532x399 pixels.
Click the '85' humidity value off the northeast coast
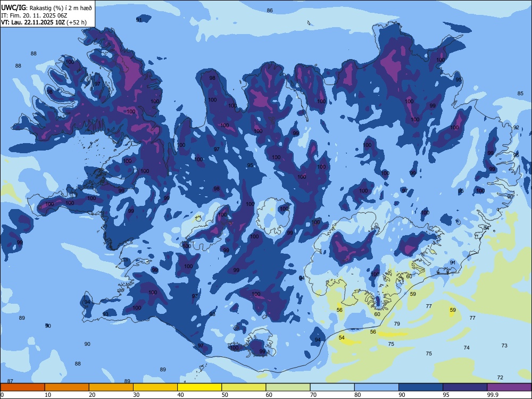520,93
